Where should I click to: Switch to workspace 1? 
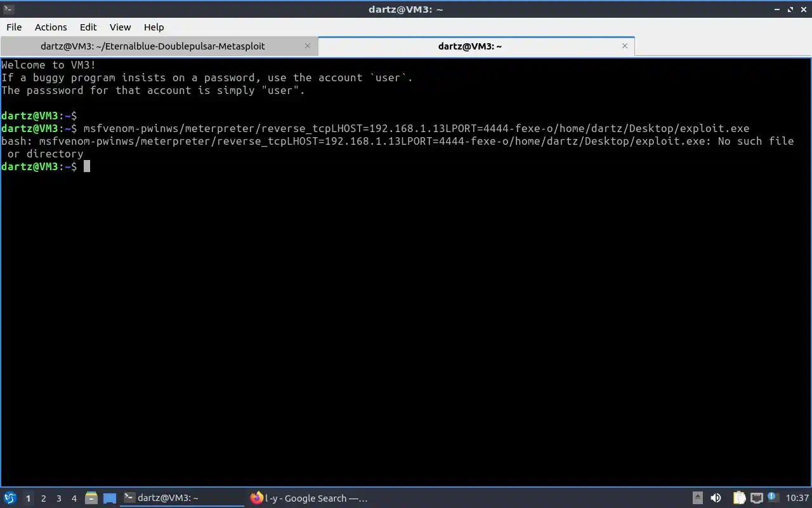[x=28, y=498]
